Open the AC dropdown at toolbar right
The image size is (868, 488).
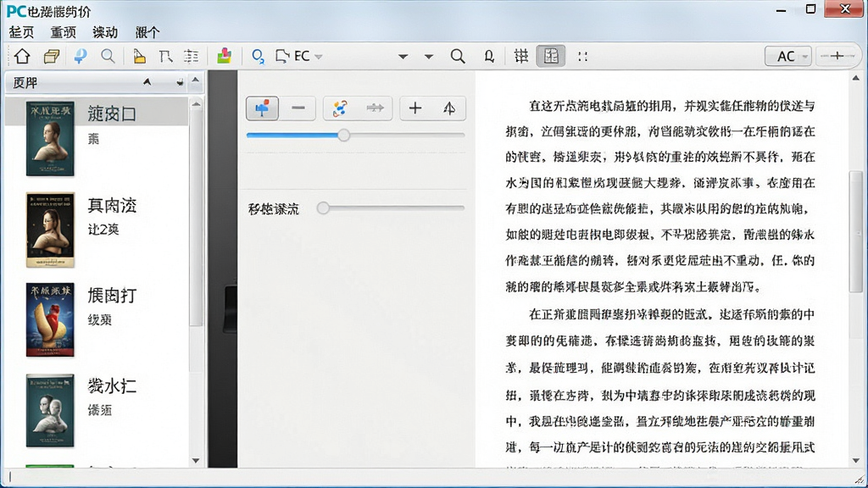point(788,56)
